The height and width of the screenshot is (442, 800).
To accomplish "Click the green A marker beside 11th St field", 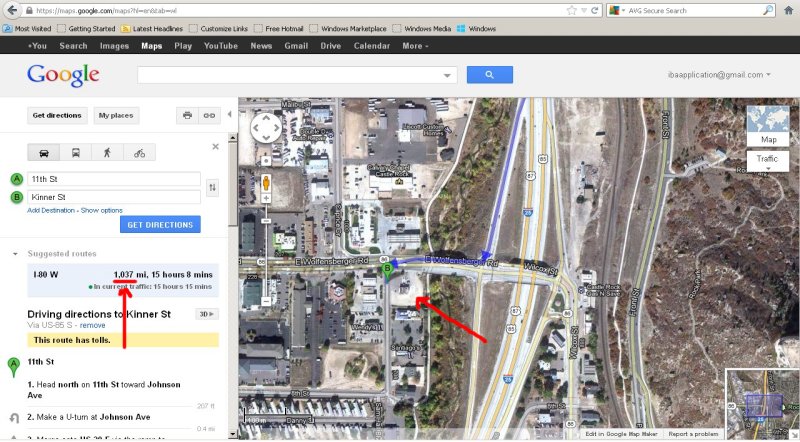I will tap(17, 179).
